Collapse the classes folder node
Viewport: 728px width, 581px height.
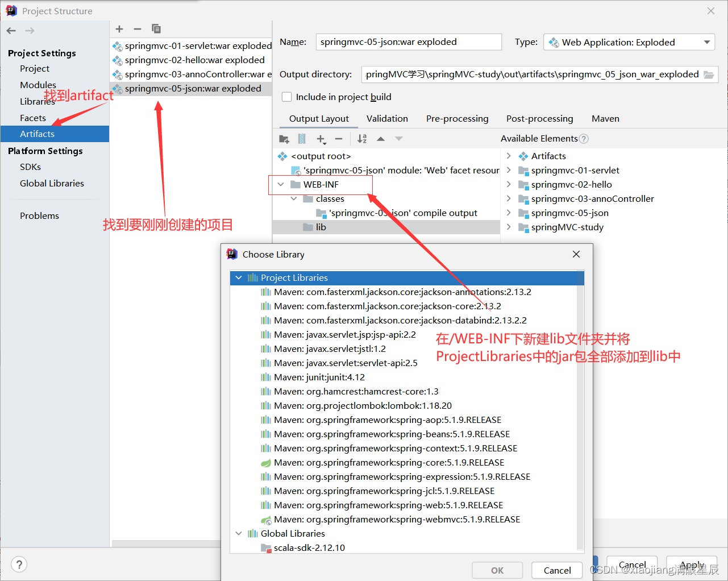click(294, 198)
